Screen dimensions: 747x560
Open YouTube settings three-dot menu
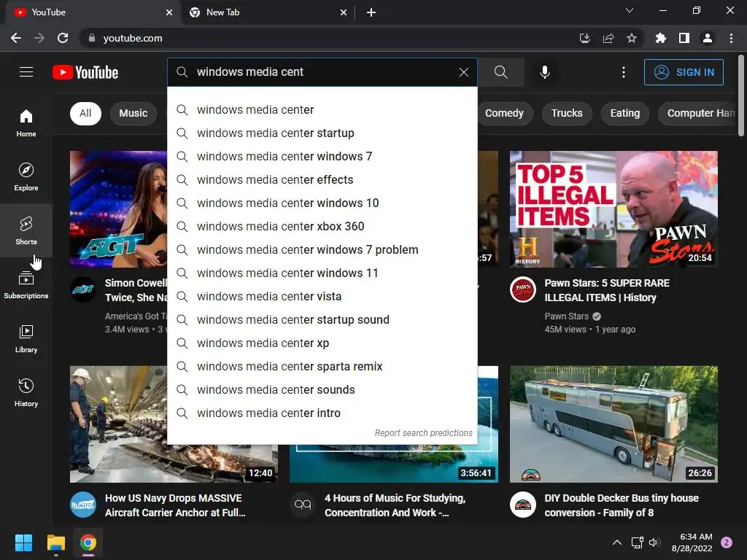623,72
